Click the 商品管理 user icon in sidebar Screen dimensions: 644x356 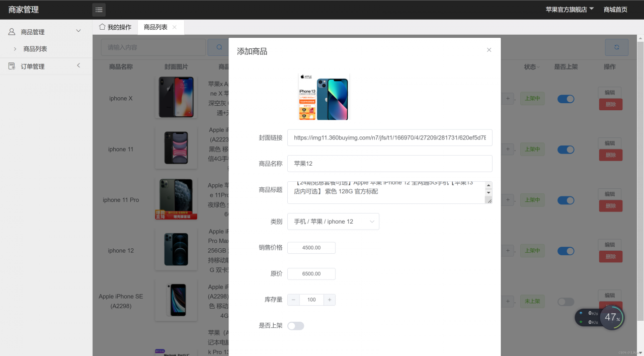(12, 32)
